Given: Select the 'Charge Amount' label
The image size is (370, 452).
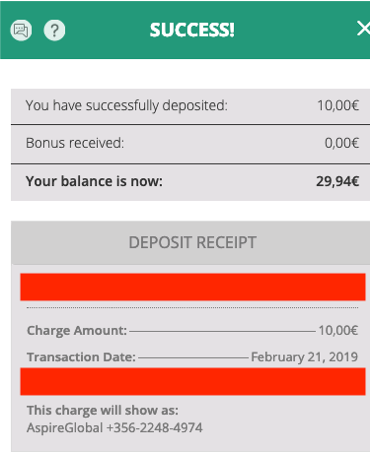Looking at the screenshot, I should pos(77,331).
